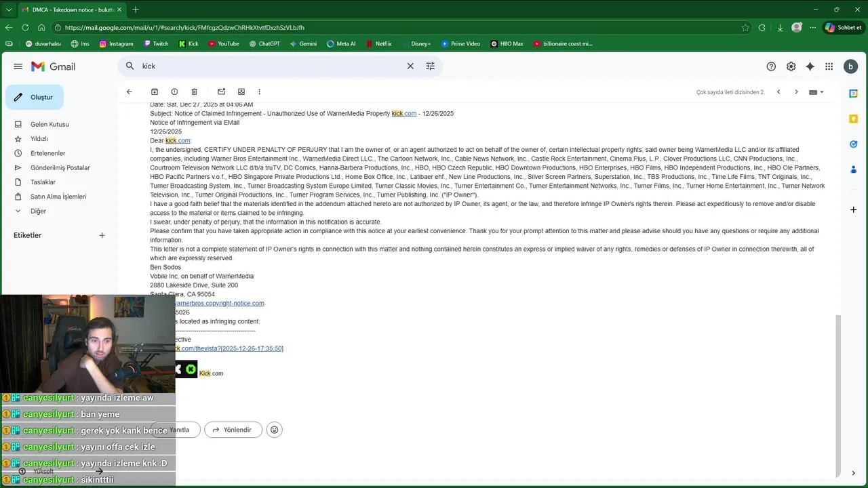Image resolution: width=868 pixels, height=488 pixels.
Task: Open the Taslaklar drafts folder
Action: pyautogui.click(x=43, y=182)
